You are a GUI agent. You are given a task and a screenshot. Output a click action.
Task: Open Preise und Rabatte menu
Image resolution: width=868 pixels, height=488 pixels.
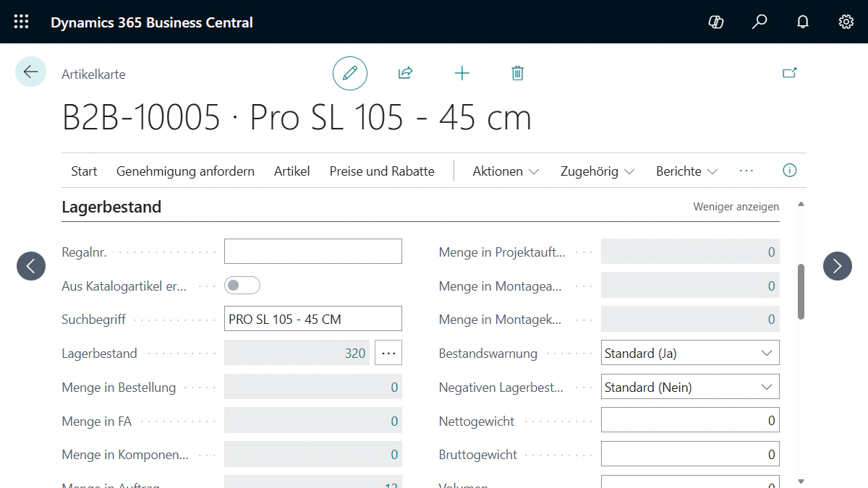point(382,171)
